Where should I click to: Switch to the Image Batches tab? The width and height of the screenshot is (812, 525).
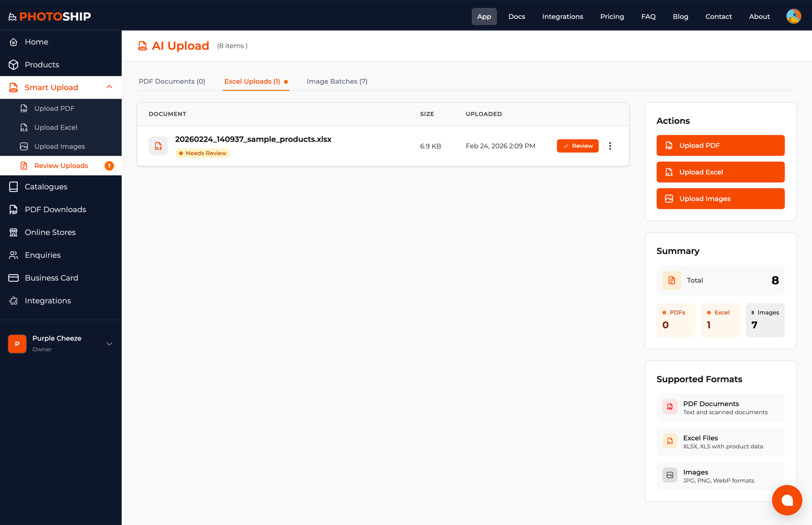click(336, 81)
